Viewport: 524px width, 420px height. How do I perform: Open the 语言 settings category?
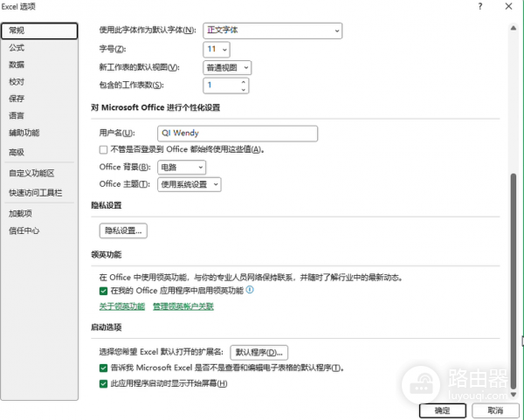point(17,115)
